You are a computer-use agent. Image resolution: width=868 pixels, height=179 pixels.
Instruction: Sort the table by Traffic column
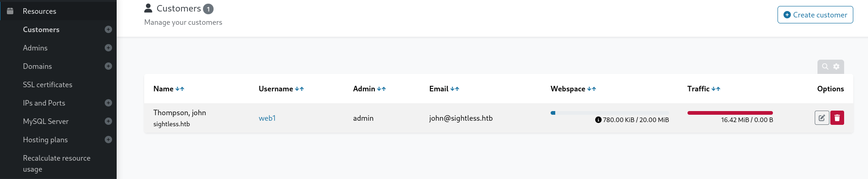pyautogui.click(x=716, y=89)
